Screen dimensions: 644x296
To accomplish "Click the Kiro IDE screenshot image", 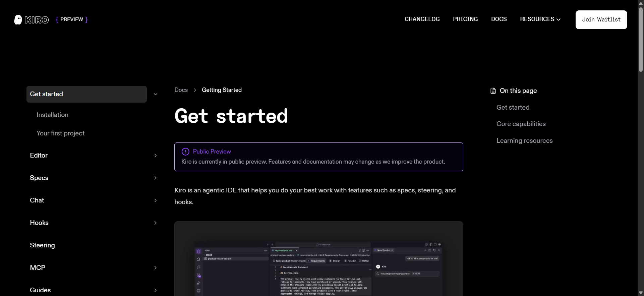I will point(319,258).
